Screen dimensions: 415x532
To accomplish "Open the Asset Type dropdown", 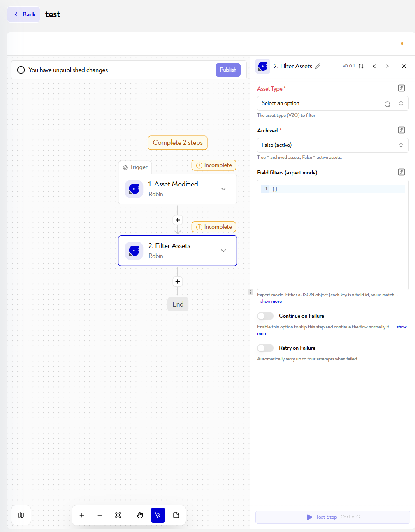I will coord(333,103).
